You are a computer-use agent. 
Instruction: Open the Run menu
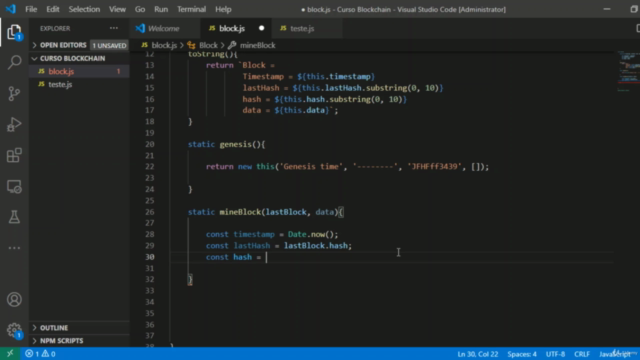161,9
